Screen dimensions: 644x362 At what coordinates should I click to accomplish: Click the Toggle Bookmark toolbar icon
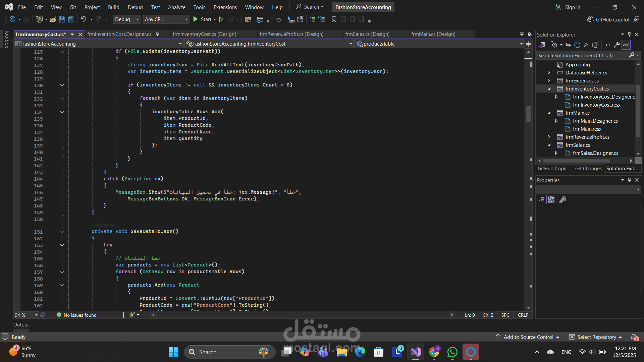[x=334, y=19]
